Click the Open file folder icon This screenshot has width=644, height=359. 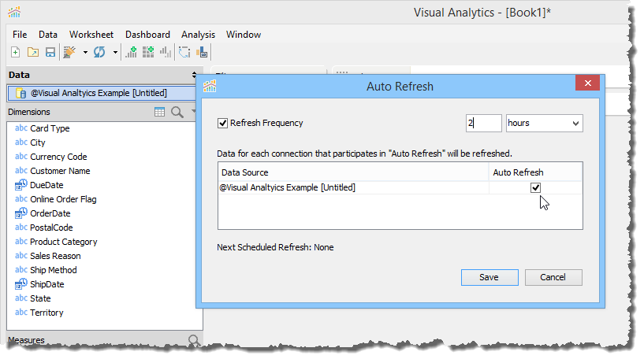click(x=32, y=53)
